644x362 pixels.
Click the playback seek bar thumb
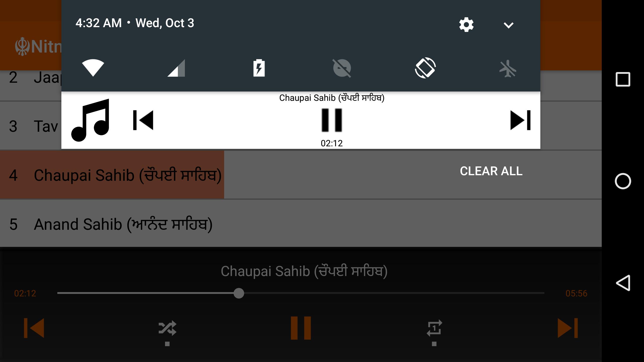click(x=239, y=293)
